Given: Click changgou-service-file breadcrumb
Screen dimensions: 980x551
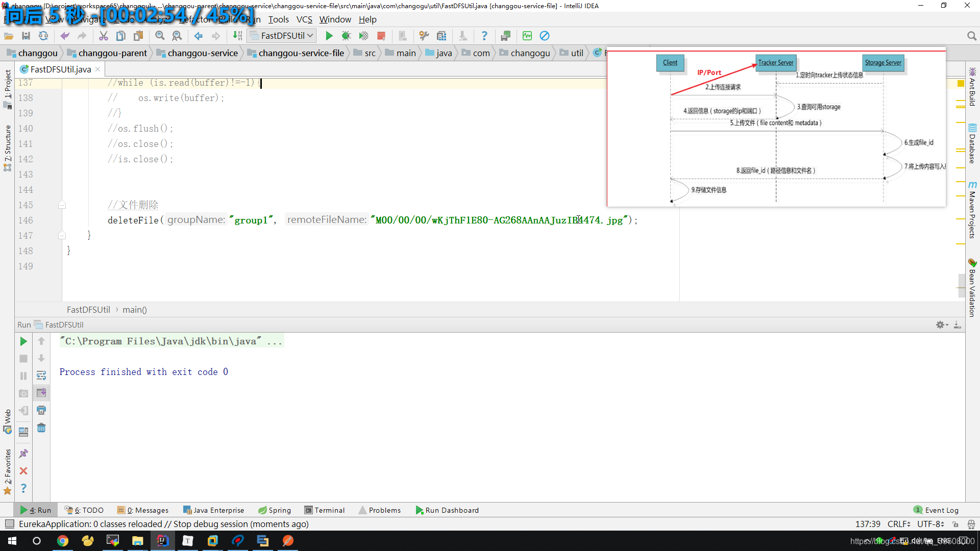Looking at the screenshot, I should point(296,53).
